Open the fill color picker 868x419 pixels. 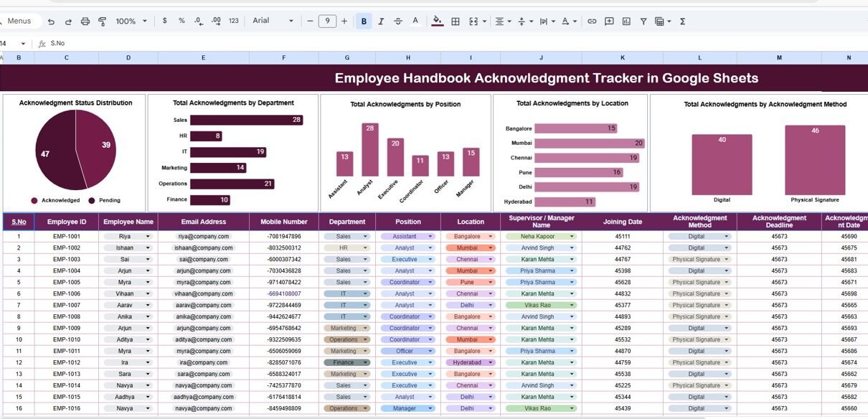[437, 22]
